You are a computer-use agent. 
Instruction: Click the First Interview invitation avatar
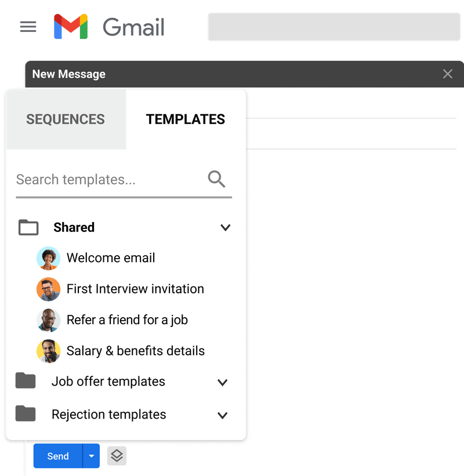point(48,289)
